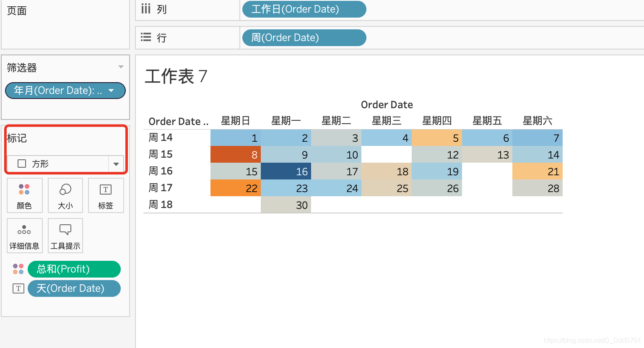Click the 周 15 row header
The width and height of the screenshot is (644, 348).
[161, 154]
